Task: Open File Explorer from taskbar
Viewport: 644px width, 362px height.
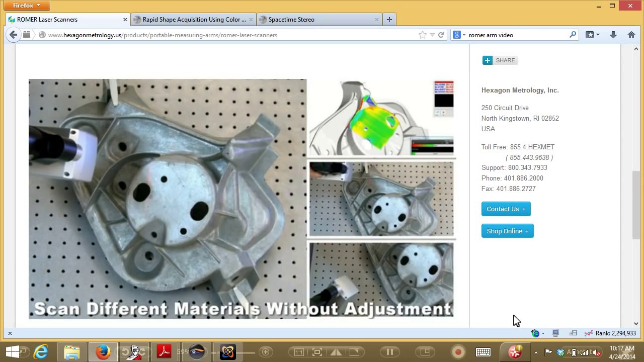Action: 72,352
